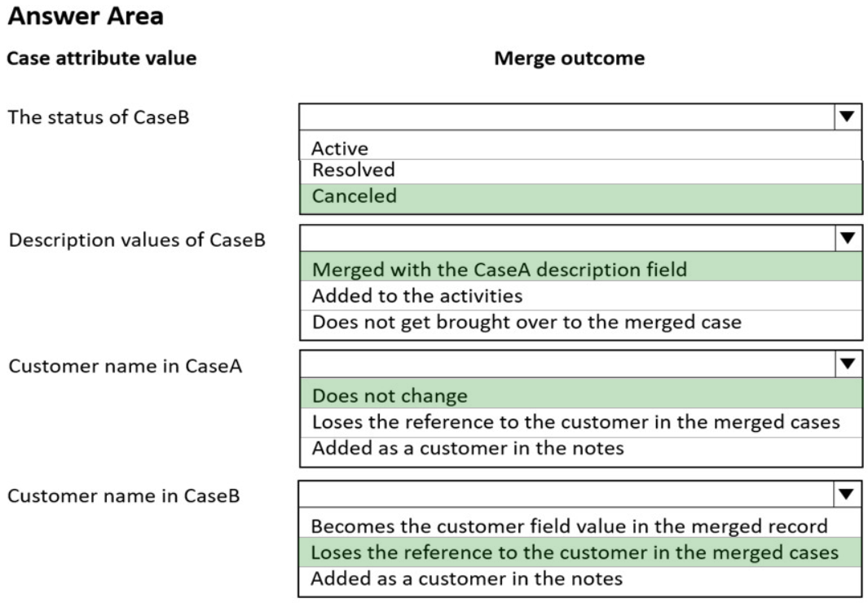Click the Customer name in CaseB selection field
The height and width of the screenshot is (607, 868).
567,494
